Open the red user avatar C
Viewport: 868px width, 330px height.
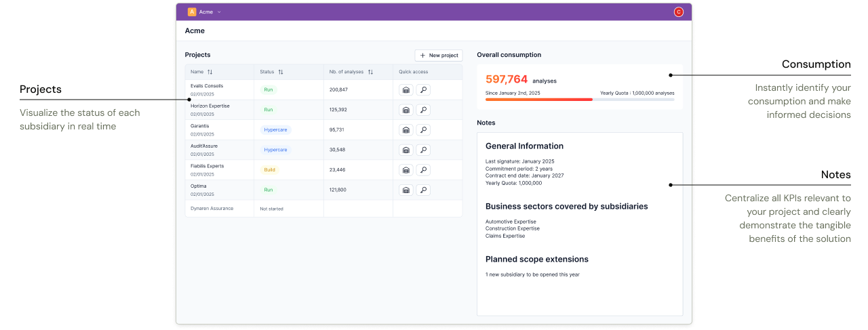coord(679,12)
